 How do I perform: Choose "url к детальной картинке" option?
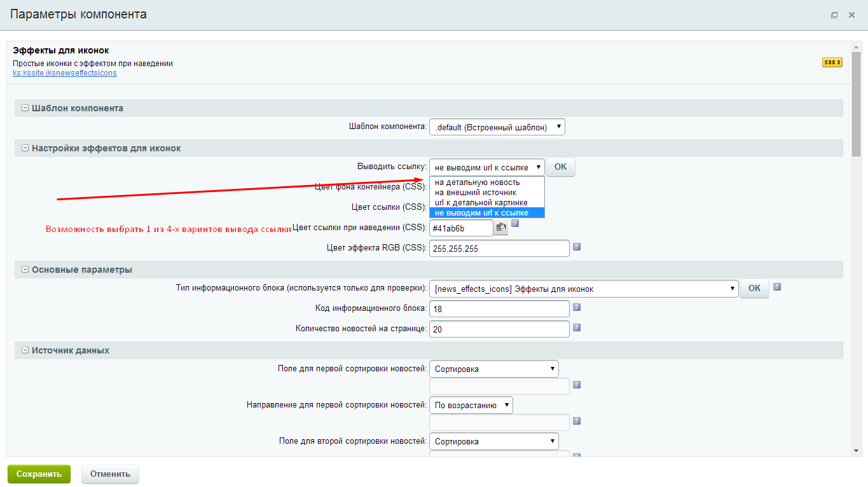[x=481, y=203]
